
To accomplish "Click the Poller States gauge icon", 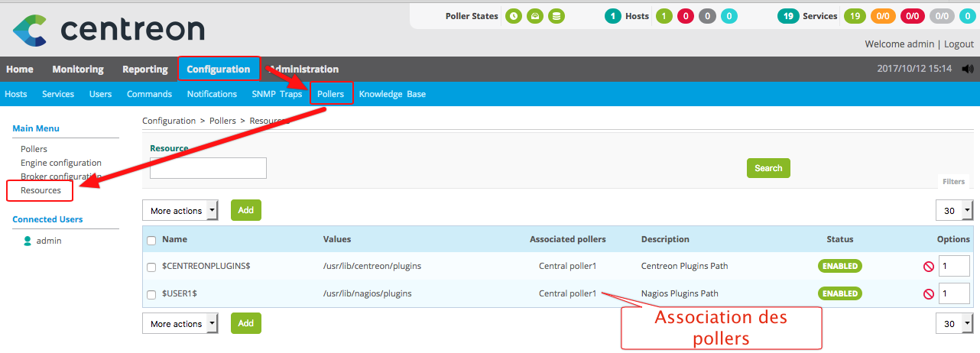I will pyautogui.click(x=535, y=16).
